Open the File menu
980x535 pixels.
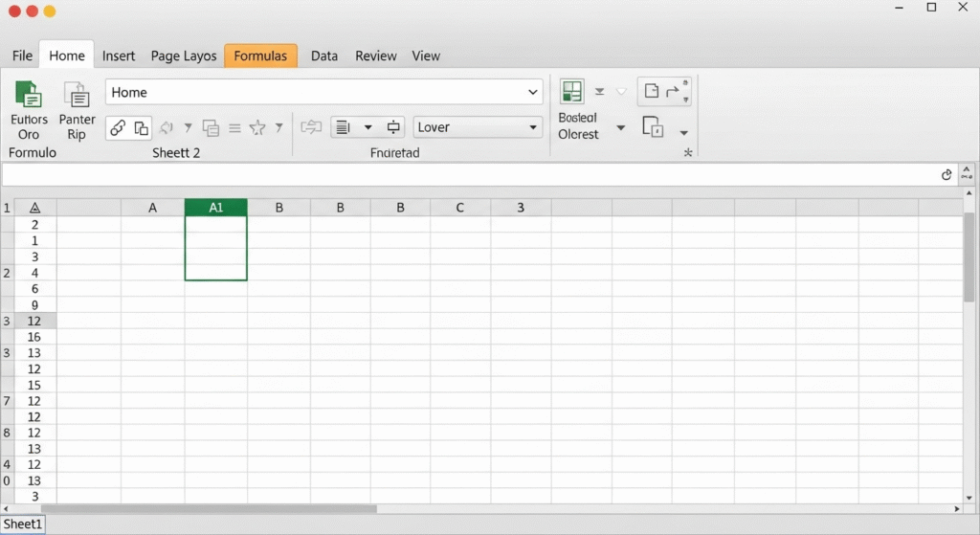click(22, 56)
